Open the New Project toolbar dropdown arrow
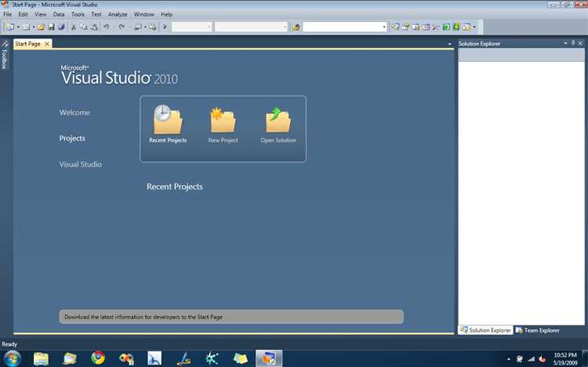The image size is (588, 367). 18,27
